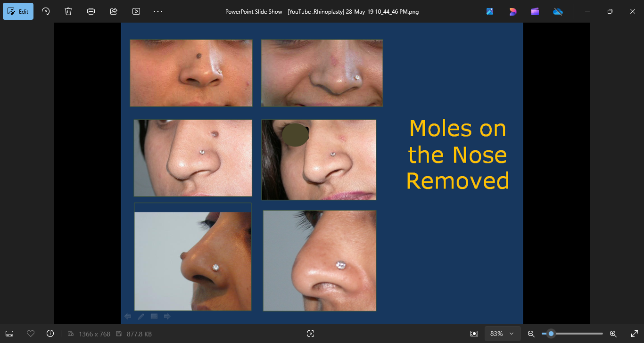Click the OneDrive crossed-out cloud icon

click(x=558, y=11)
